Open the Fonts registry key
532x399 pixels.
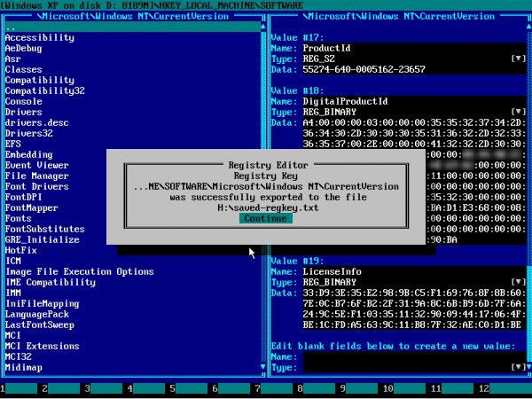pyautogui.click(x=19, y=218)
